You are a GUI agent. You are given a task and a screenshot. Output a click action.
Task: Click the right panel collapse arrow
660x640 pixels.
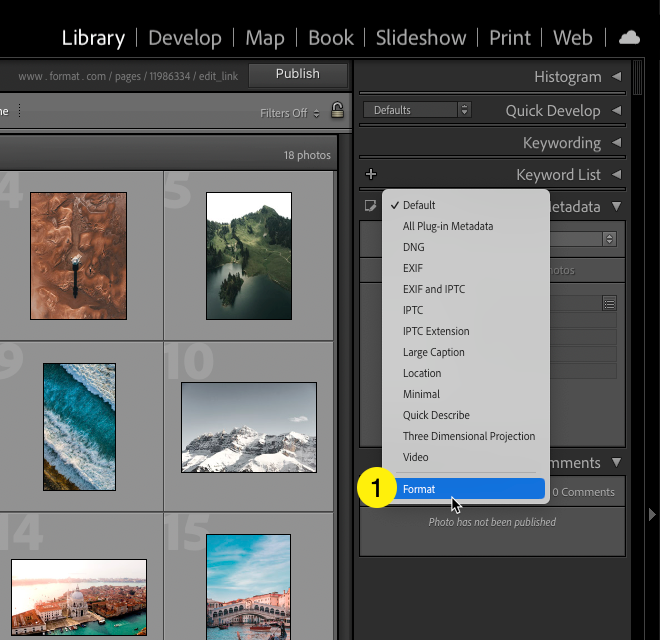(652, 514)
